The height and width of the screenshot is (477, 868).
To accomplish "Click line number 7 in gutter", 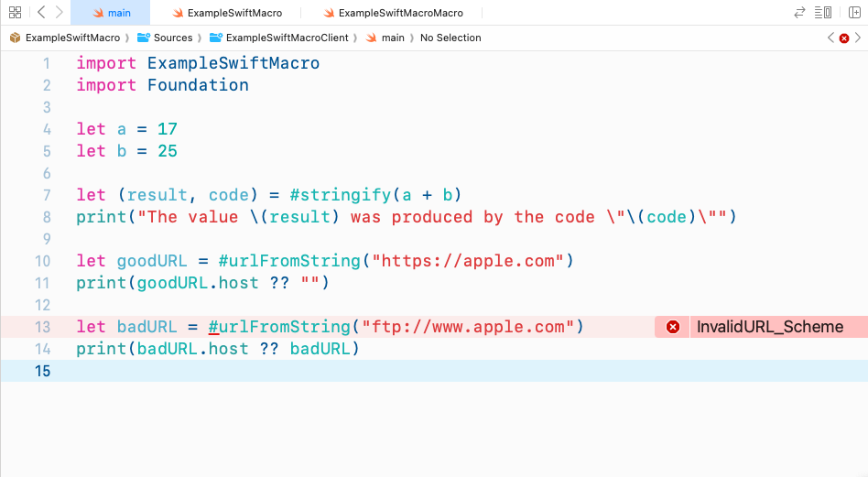I will tap(47, 195).
